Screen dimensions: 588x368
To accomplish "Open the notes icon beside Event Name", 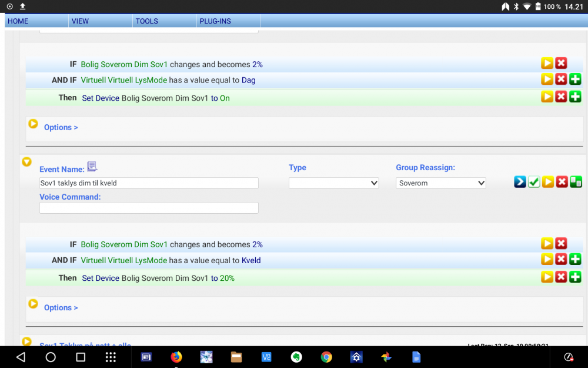I will click(x=92, y=167).
